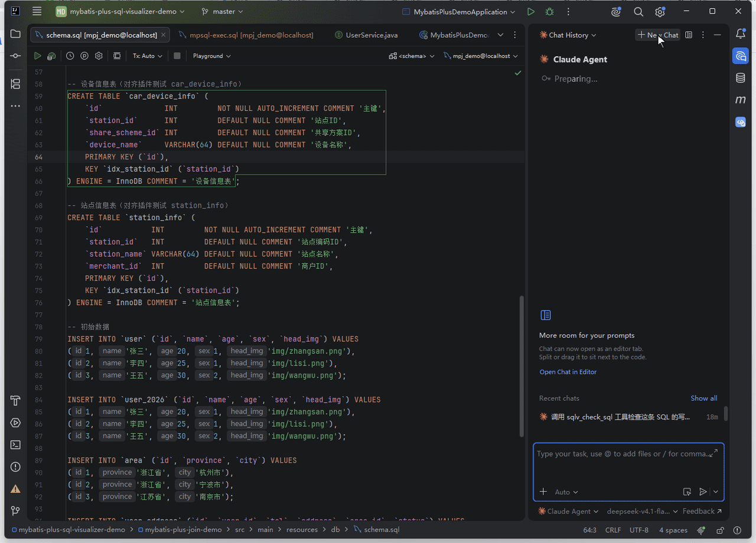This screenshot has height=543, width=756.
Task: Switch to the mpsql-exec.sql tab
Action: pos(246,35)
